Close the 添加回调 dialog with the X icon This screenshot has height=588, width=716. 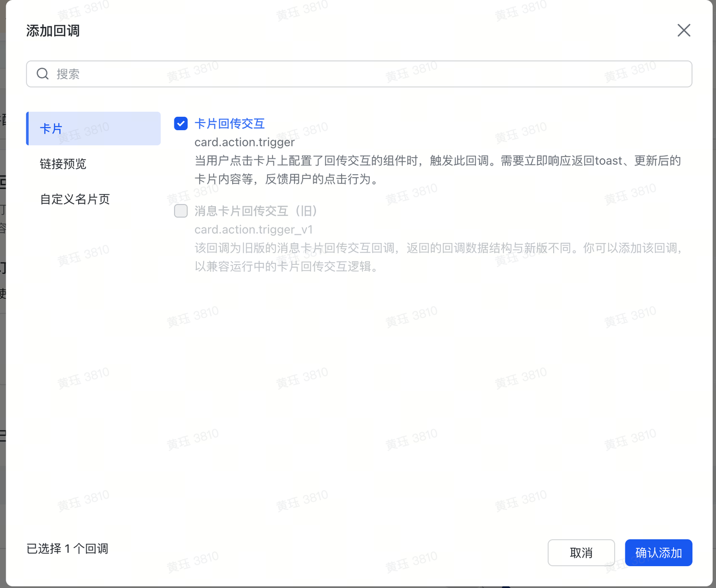684,30
